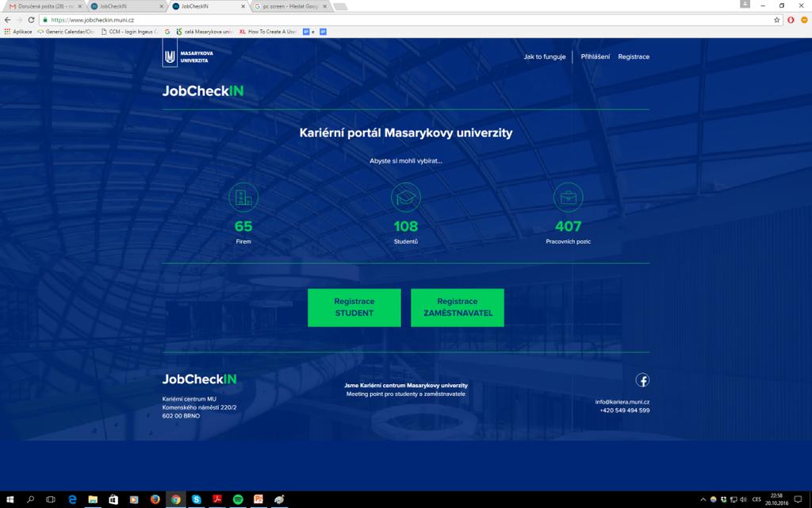Switch to Skype from the taskbar
Viewport: 812px width, 508px height.
click(197, 500)
